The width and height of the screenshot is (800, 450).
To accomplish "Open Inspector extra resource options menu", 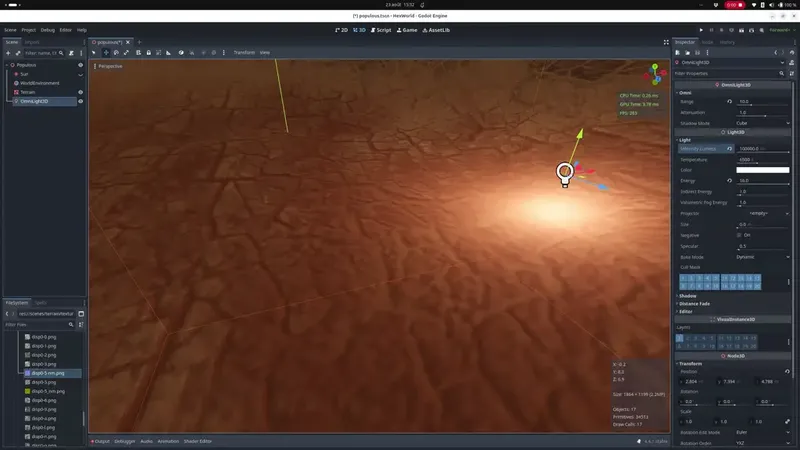I will (707, 53).
